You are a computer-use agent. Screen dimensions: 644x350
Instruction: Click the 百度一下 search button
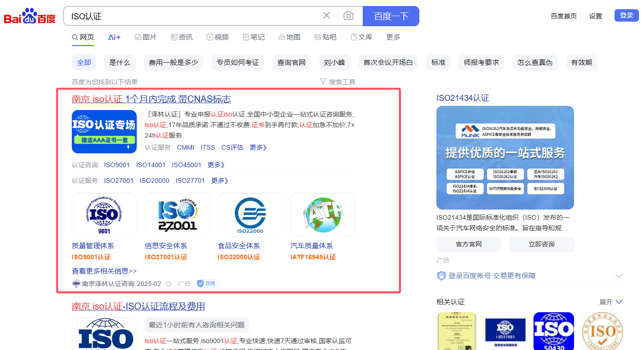click(391, 16)
